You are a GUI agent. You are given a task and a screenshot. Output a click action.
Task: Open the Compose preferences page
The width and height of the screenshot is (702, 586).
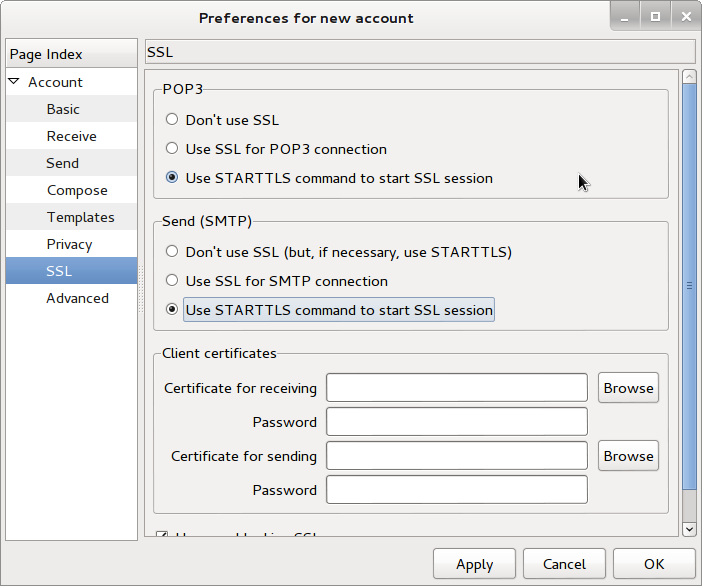(77, 190)
